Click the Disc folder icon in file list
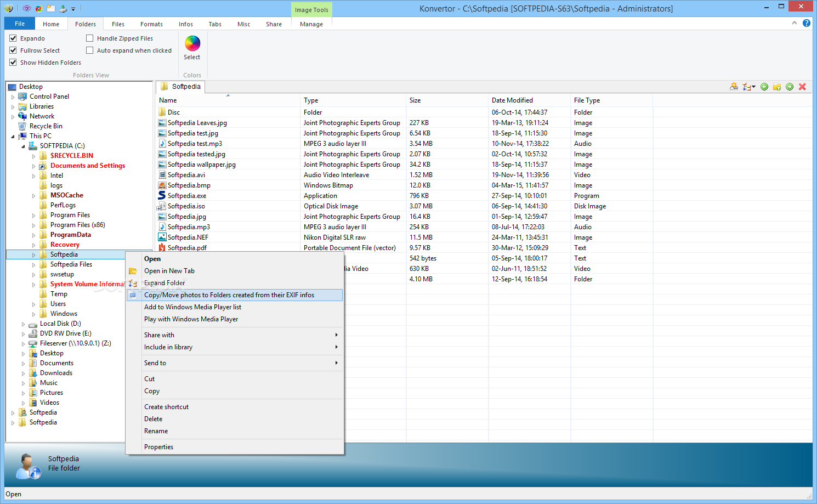This screenshot has width=817, height=504. [x=162, y=112]
